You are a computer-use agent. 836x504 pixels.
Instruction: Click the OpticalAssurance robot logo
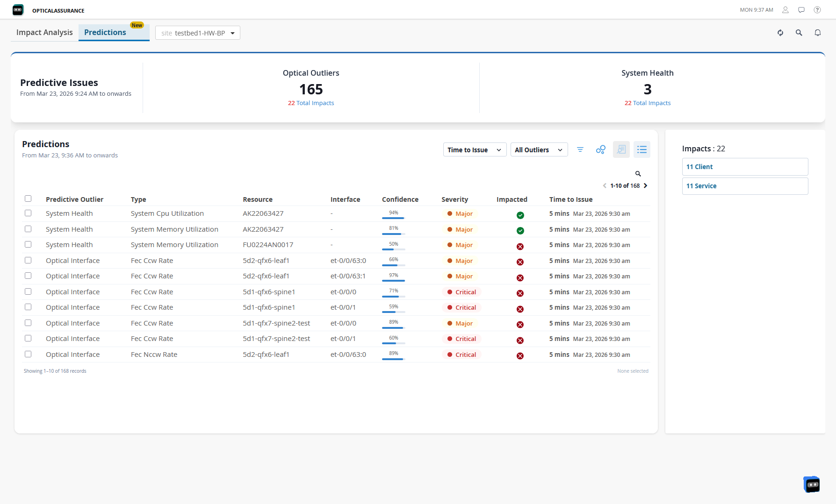18,10
